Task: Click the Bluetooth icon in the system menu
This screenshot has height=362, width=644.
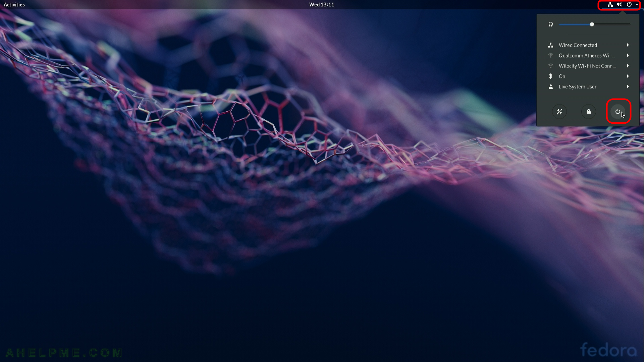Action: click(x=550, y=76)
